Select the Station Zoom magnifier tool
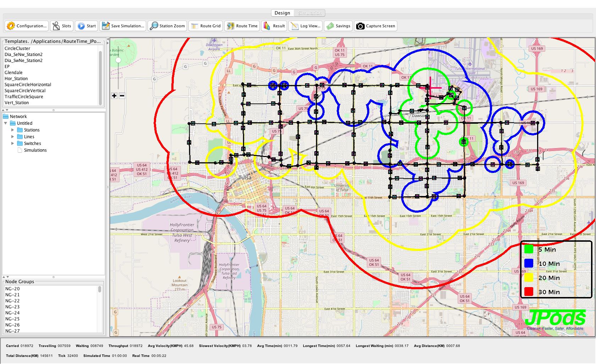The height and width of the screenshot is (364, 596). [154, 26]
